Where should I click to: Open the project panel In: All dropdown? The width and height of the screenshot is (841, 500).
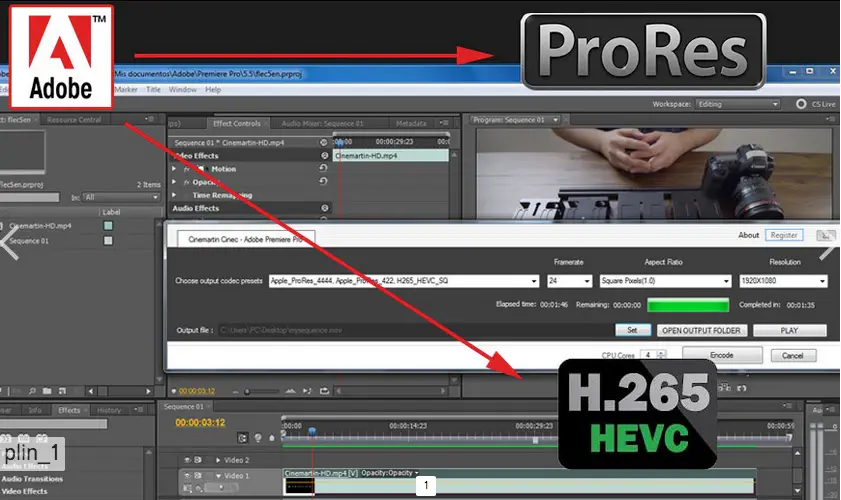[121, 197]
